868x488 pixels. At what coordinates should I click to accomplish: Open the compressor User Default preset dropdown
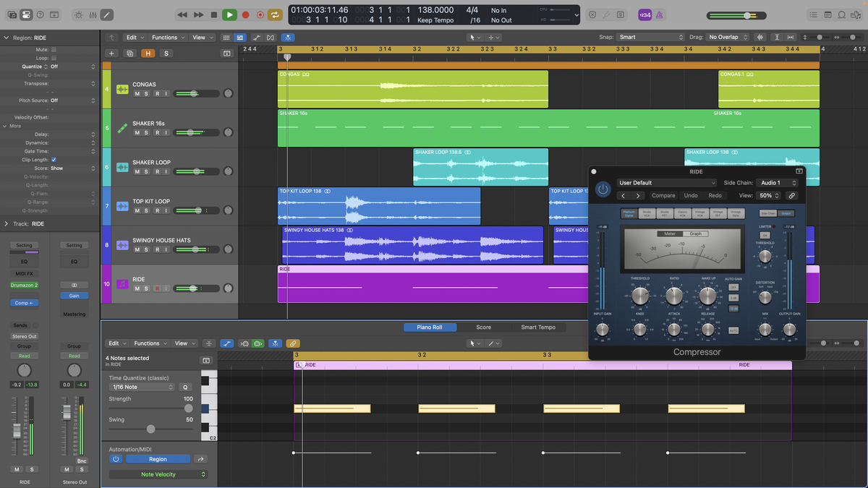pos(666,183)
